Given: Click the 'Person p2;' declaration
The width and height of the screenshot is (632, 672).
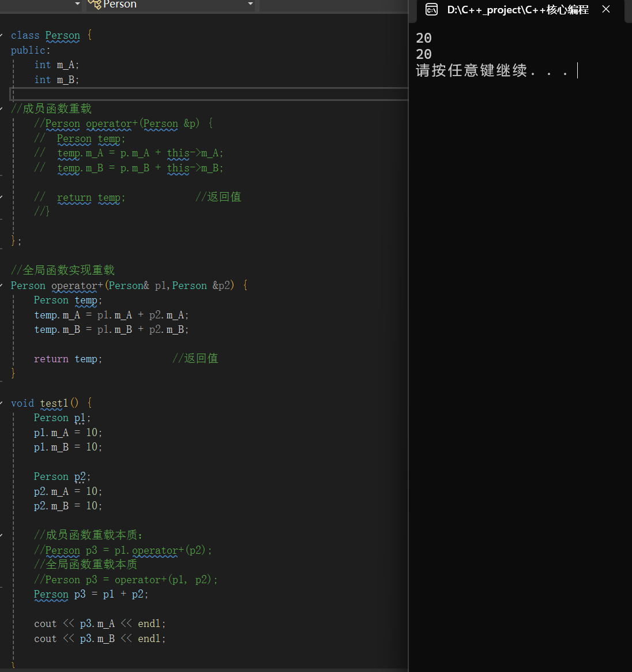Looking at the screenshot, I should tap(62, 476).
